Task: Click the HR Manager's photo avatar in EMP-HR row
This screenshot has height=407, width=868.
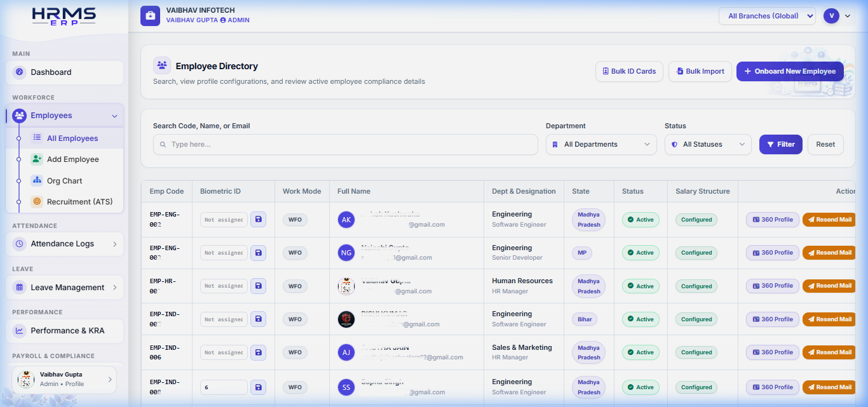Action: 346,286
